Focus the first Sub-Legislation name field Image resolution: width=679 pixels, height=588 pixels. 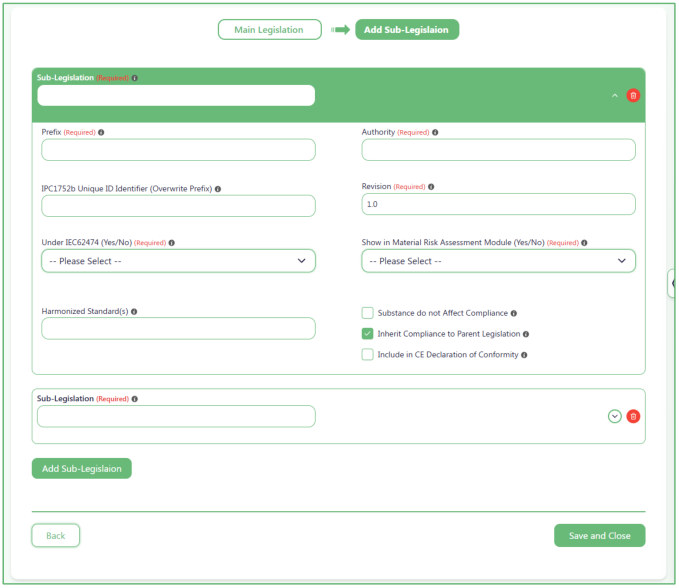point(176,95)
